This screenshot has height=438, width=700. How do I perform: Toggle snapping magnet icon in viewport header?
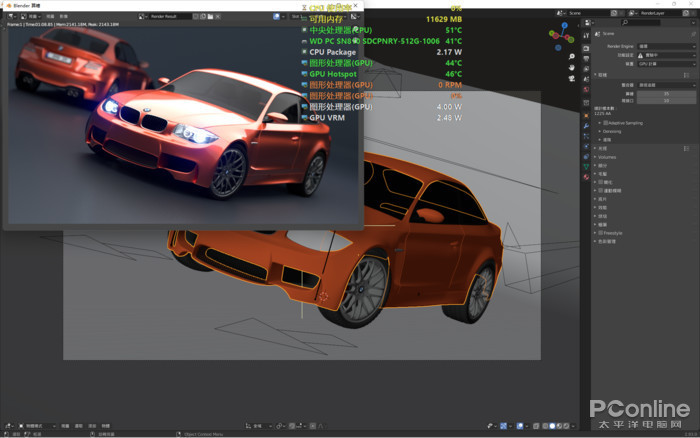[291, 426]
